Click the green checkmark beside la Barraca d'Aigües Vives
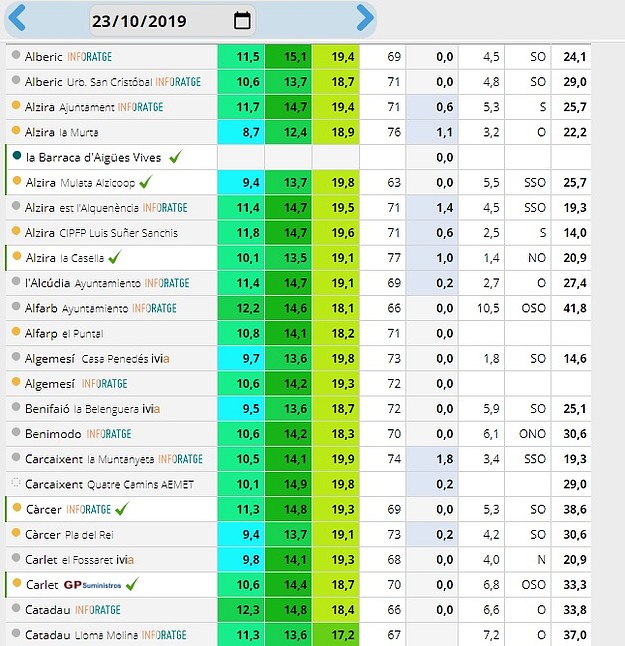This screenshot has width=625, height=646. (x=176, y=157)
